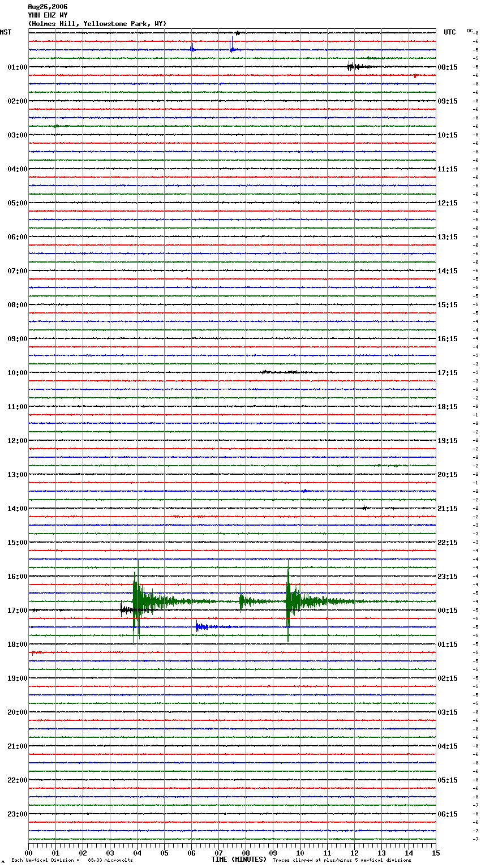This screenshot has height=868, width=481.
Task: Select the "08:00" MST time label
Action: [18, 305]
